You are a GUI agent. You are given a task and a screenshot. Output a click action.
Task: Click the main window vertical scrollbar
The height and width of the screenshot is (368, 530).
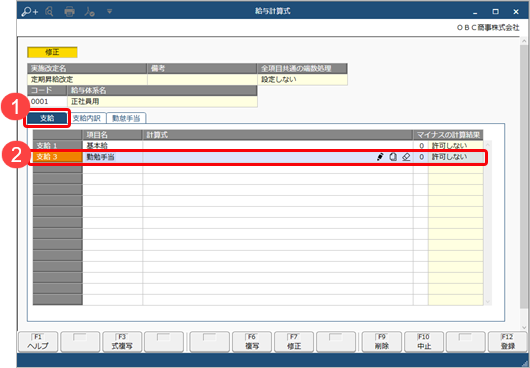[524, 176]
